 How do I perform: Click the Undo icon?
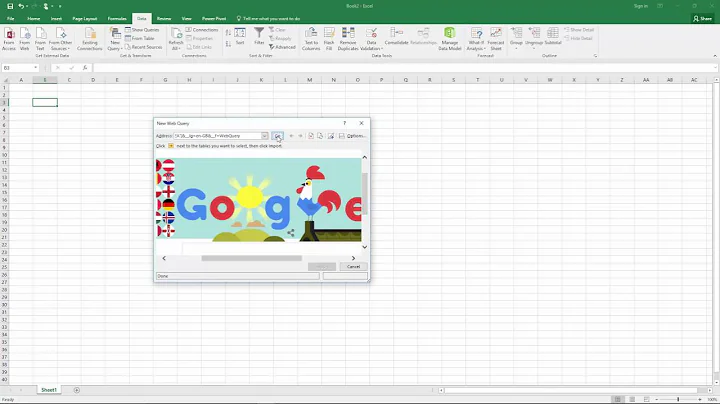[x=21, y=6]
